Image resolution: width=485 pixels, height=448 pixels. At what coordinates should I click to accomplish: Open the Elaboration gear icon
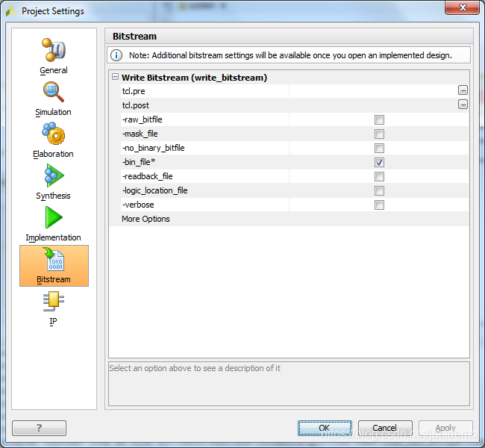pos(54,134)
